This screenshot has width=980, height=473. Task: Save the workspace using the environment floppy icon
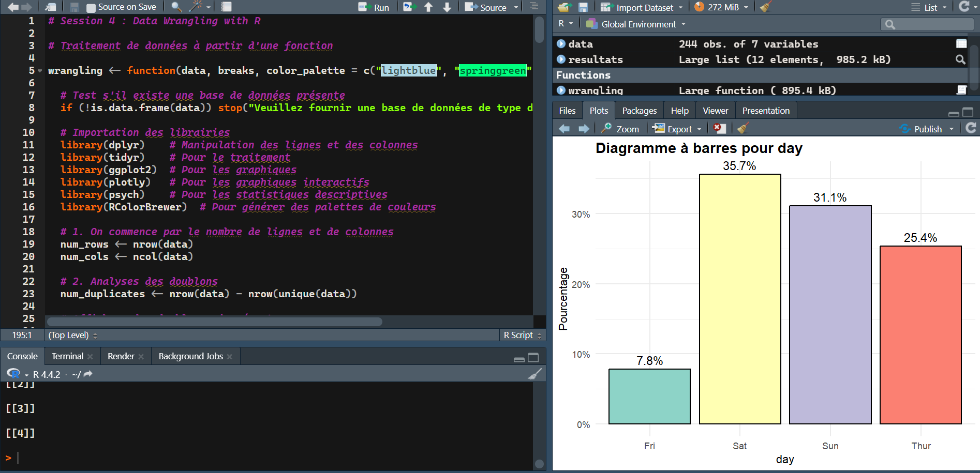click(583, 7)
